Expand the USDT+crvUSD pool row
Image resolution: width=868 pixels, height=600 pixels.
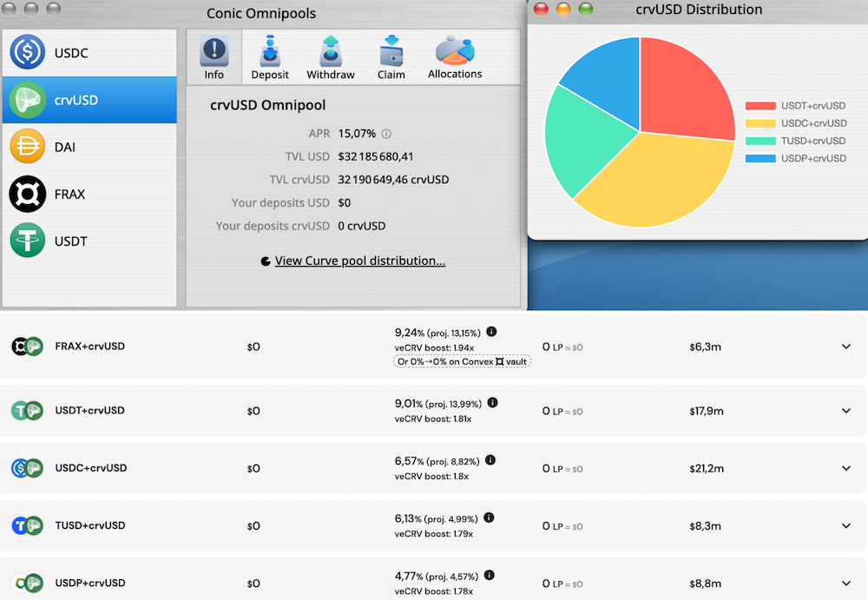click(845, 411)
